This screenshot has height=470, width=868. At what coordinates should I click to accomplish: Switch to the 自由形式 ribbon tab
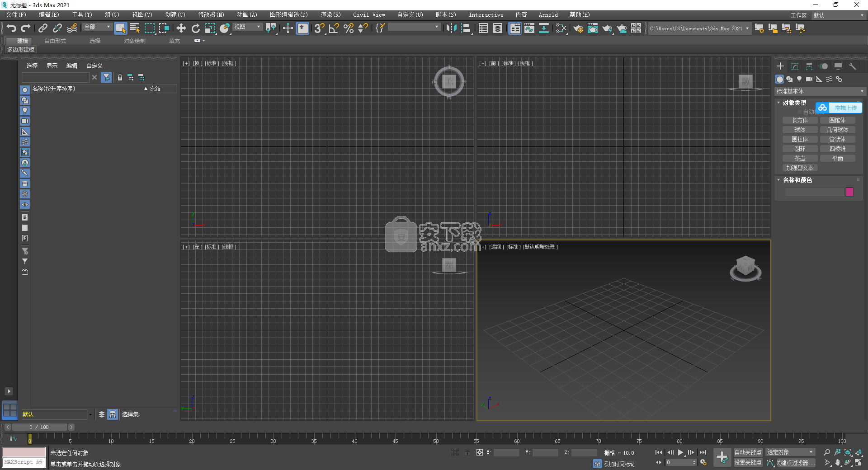point(55,41)
